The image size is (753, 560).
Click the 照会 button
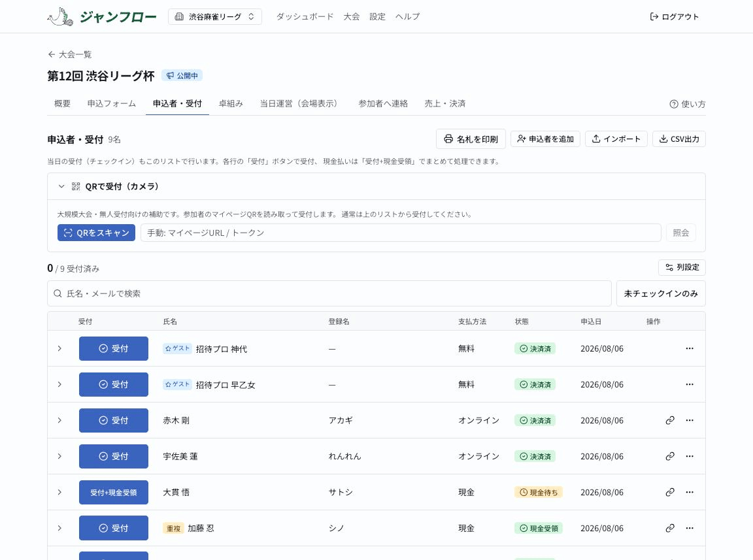click(x=680, y=233)
